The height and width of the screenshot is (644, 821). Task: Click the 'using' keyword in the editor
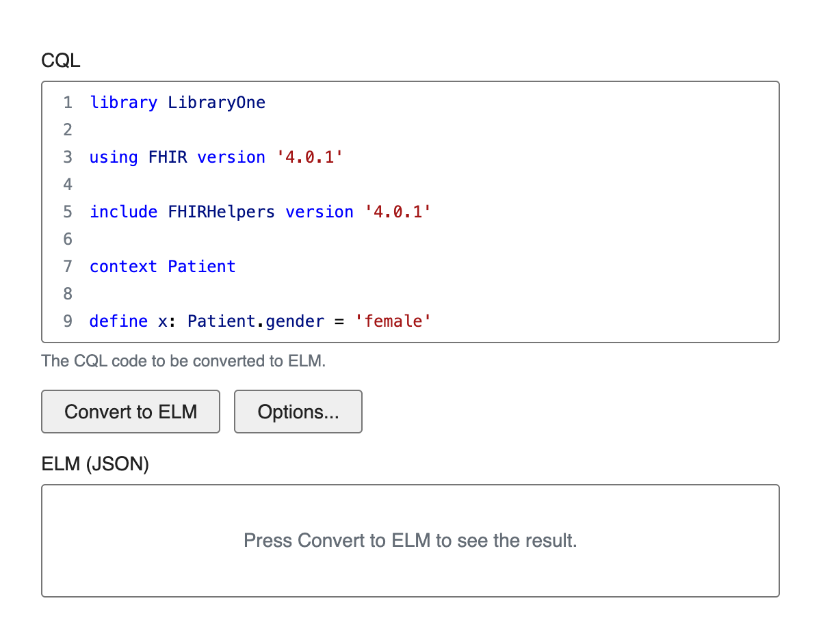[x=114, y=157]
